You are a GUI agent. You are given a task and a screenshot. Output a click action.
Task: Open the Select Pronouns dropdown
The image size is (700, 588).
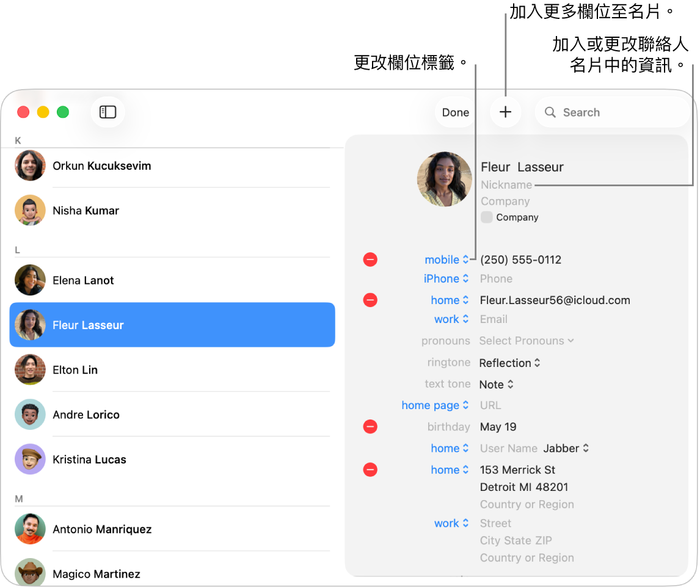pyautogui.click(x=527, y=341)
